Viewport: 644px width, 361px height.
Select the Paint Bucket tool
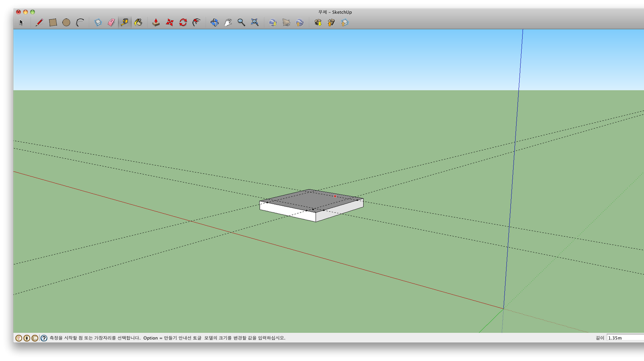138,23
